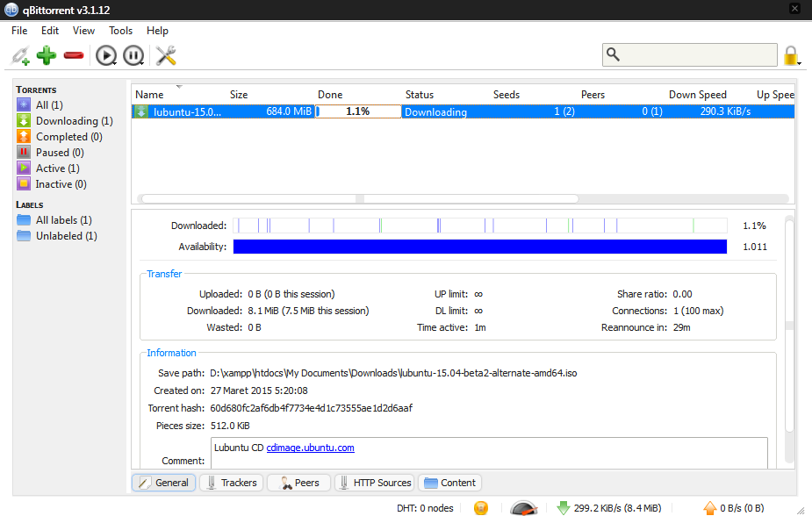This screenshot has width=812, height=516.
Task: Sort torrents by Down Speed column header
Action: (x=698, y=95)
